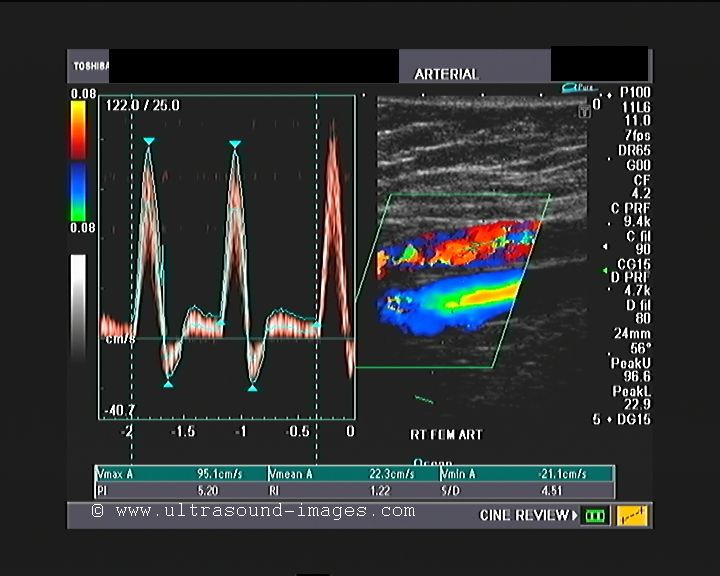Click the RT FEM ART annotation label
This screenshot has height=576, width=720.
click(446, 435)
